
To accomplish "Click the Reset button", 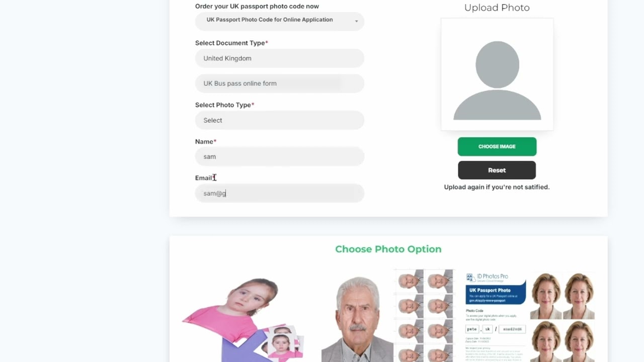I will (x=497, y=170).
